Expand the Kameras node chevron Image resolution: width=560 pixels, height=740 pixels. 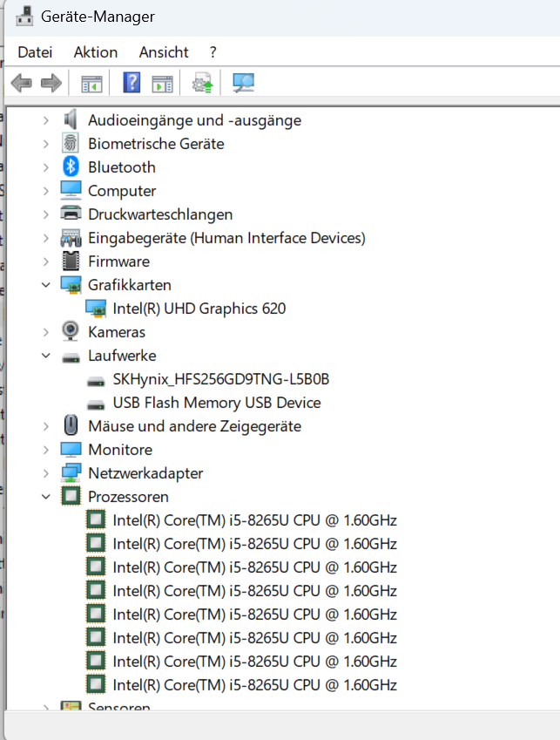46,332
